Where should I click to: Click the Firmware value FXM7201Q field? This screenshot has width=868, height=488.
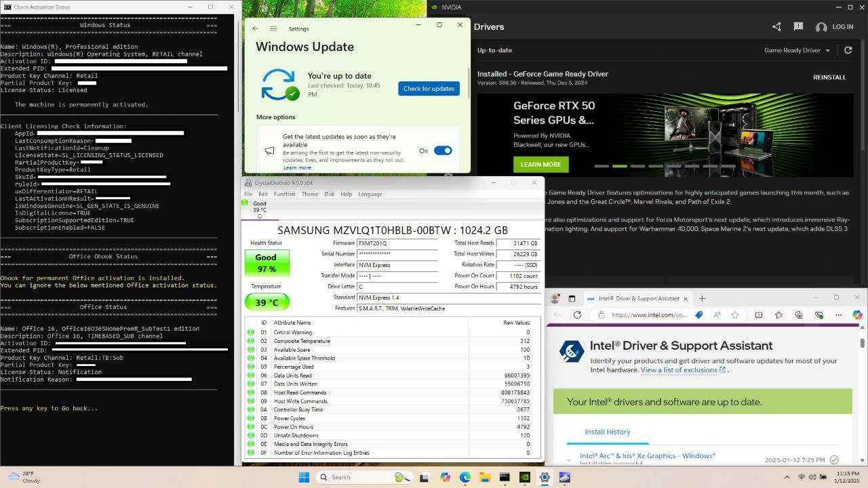click(x=397, y=243)
